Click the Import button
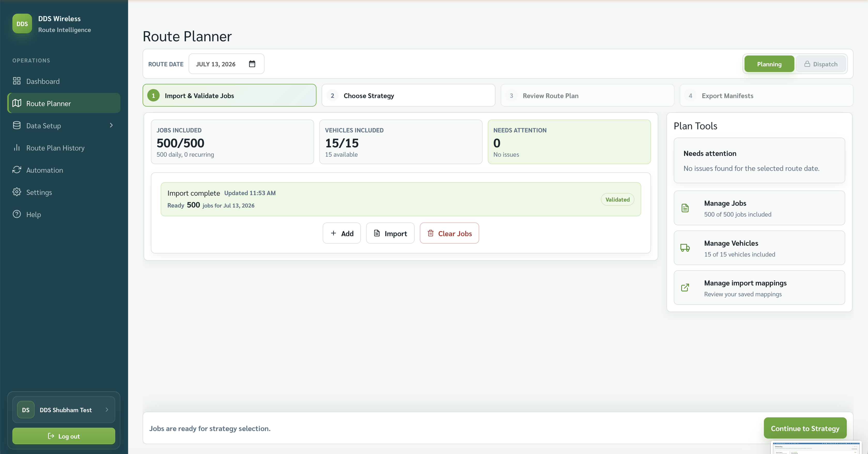 click(390, 233)
